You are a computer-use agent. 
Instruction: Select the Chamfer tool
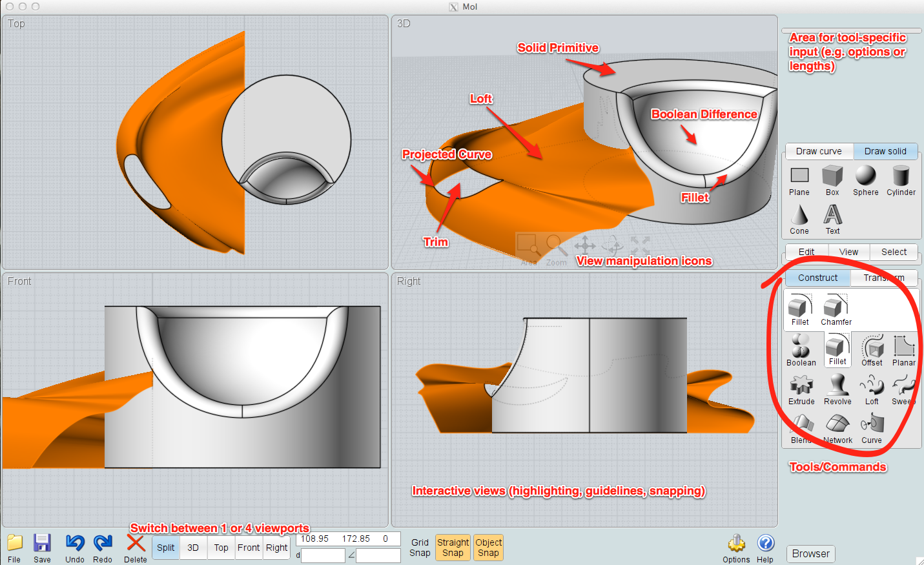835,309
